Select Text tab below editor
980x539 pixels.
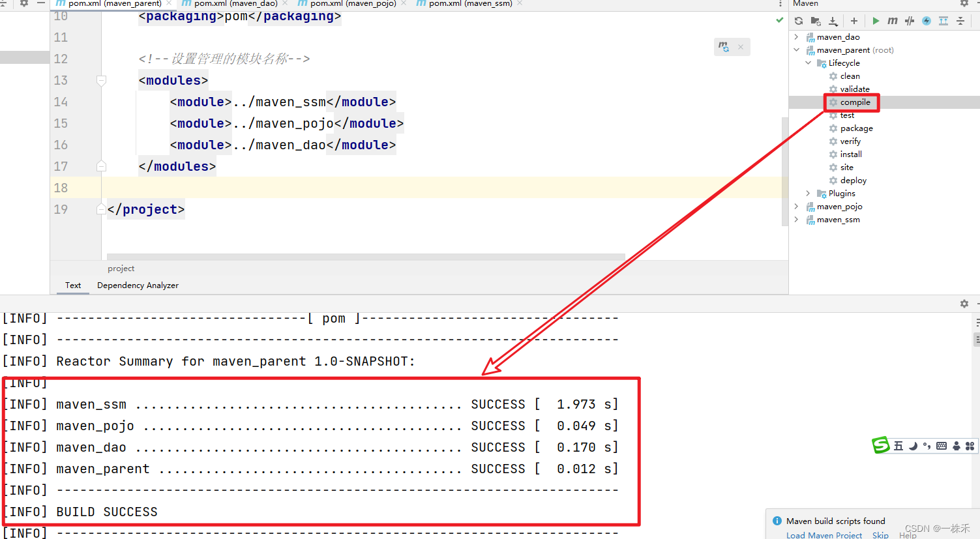73,285
